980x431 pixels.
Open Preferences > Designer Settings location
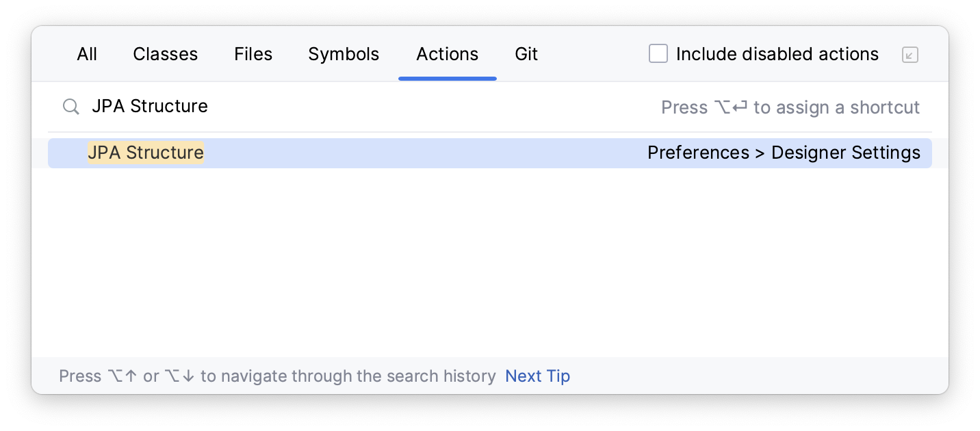tap(784, 153)
